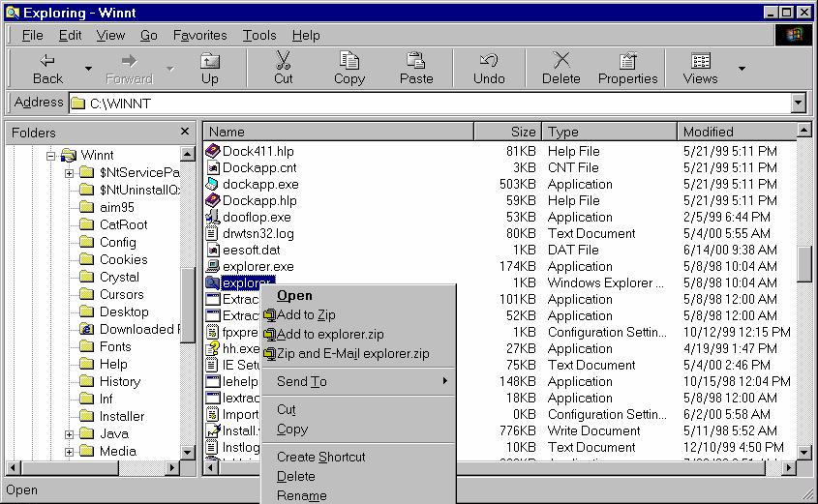
Task: Click the Paste clipboard toolbar icon
Action: (x=416, y=60)
